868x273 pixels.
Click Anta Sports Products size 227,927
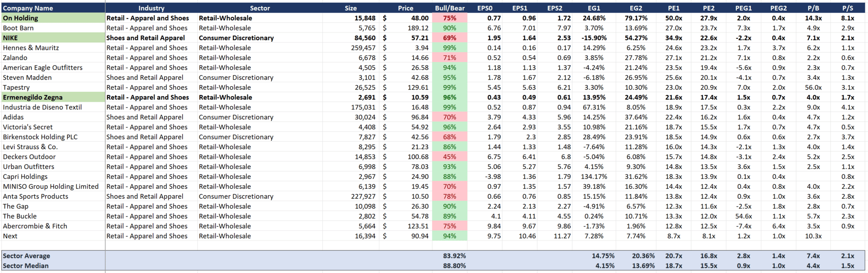coord(363,197)
